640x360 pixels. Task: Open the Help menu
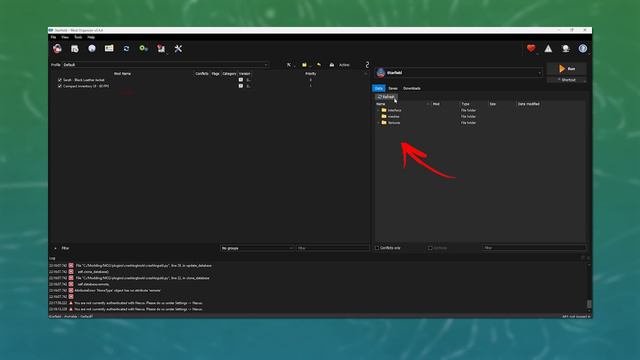click(91, 37)
